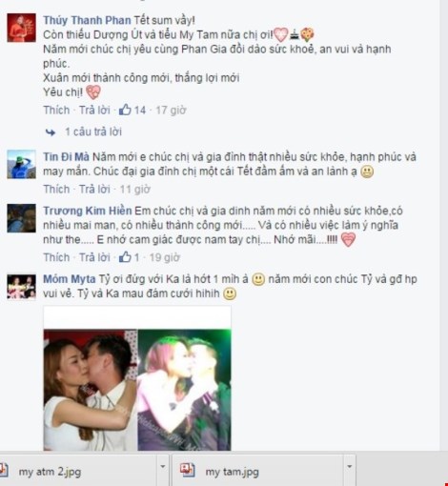Like Thúy Thanh Phan's comment via Thích
This screenshot has width=448, height=486.
point(56,111)
